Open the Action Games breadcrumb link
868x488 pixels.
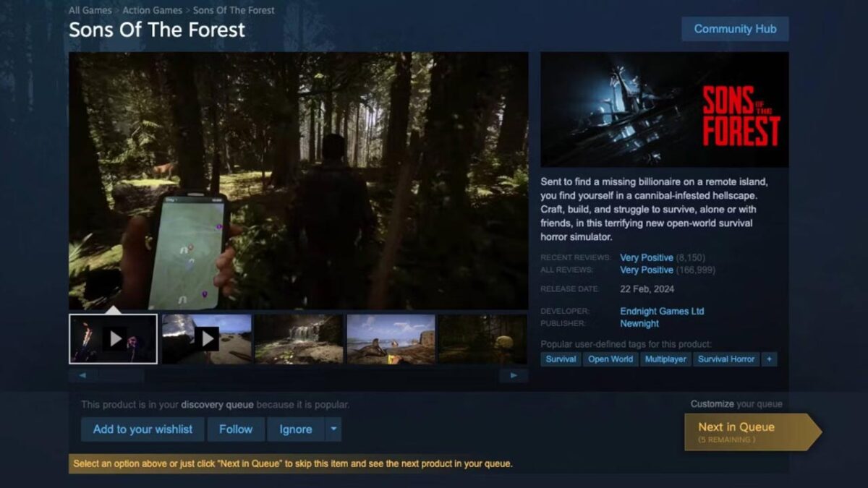point(152,10)
